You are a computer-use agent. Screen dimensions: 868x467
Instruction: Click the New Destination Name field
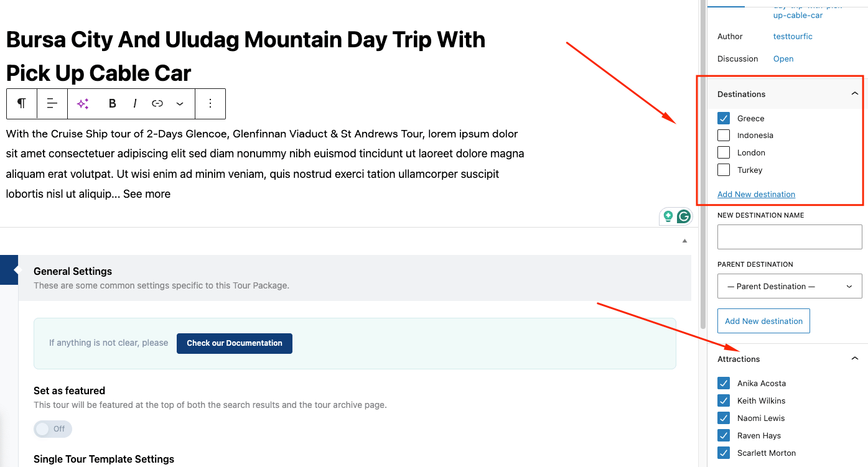coord(790,237)
